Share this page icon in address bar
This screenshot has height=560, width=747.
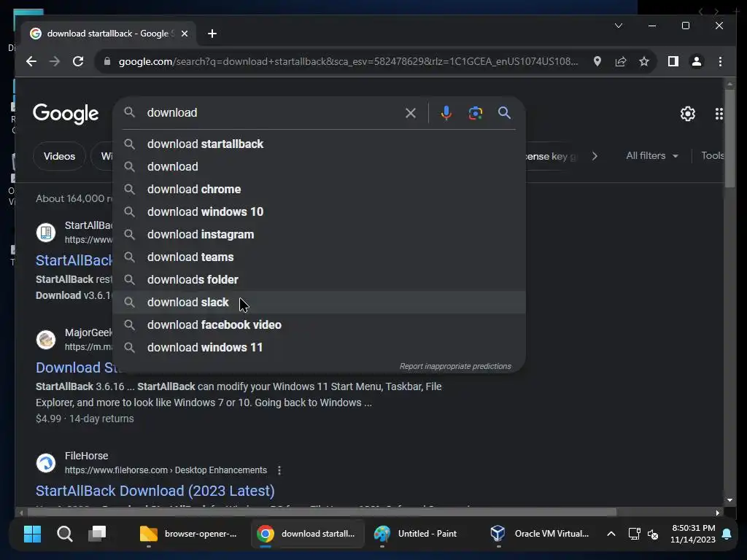(x=620, y=61)
